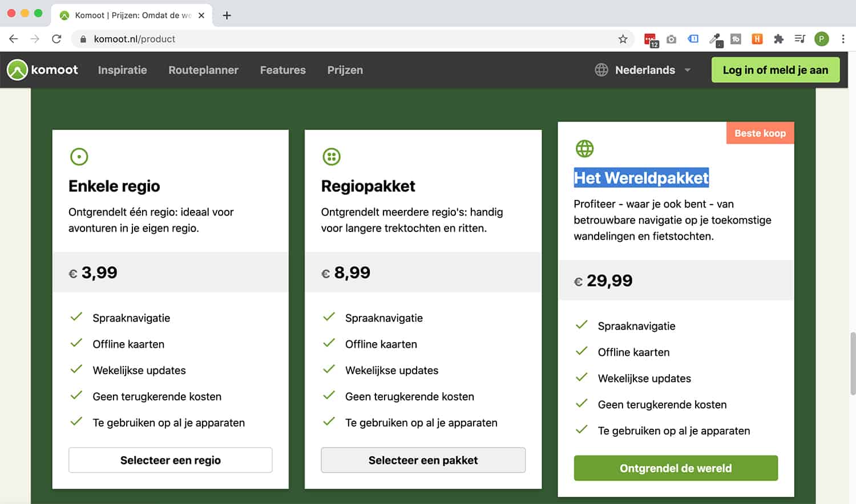Screen dimensions: 856x504
Task: Click the Enkele regio heading
Action: (x=114, y=186)
